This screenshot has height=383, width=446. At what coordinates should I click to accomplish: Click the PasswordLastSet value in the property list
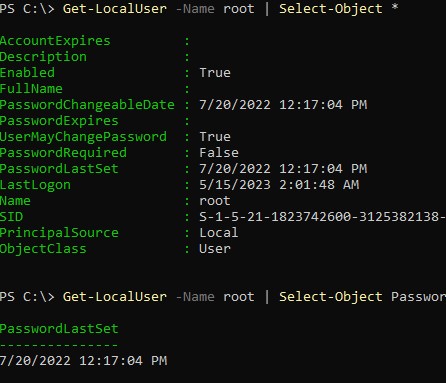[x=283, y=169]
